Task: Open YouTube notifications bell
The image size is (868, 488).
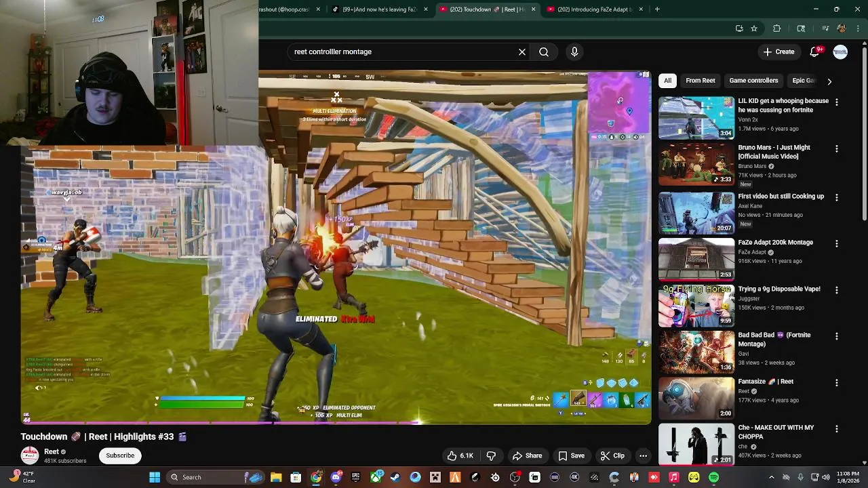Action: (x=816, y=52)
